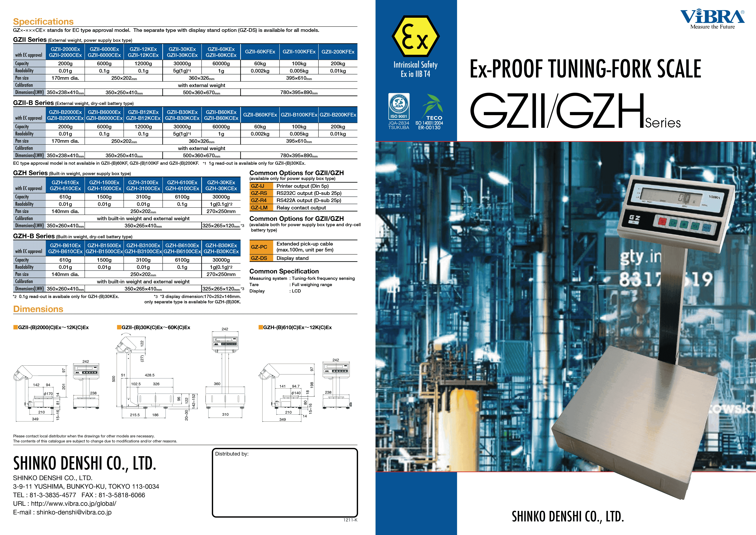
Task: Select the GZII-200KFEx model header cell
Action: coord(338,52)
